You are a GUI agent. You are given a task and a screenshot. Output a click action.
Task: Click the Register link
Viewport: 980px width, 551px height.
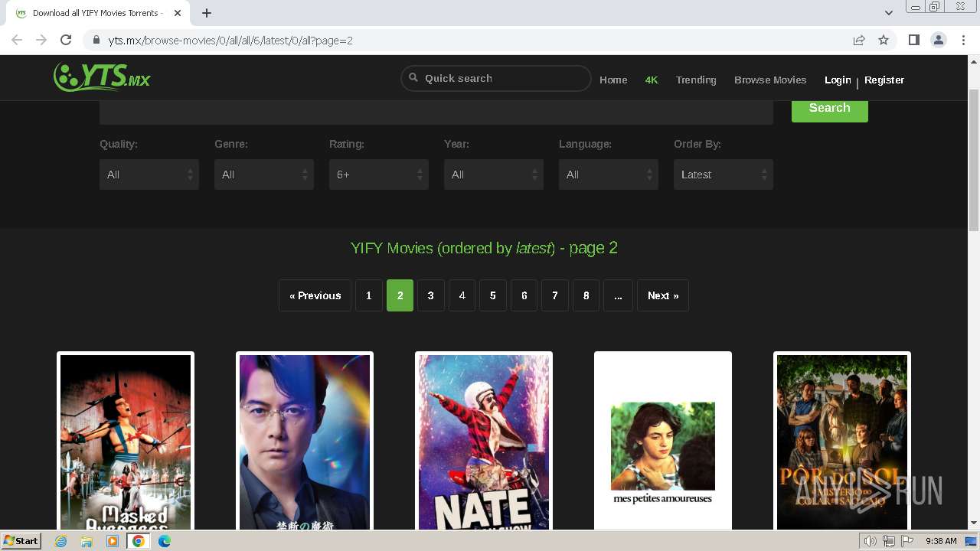click(x=884, y=80)
